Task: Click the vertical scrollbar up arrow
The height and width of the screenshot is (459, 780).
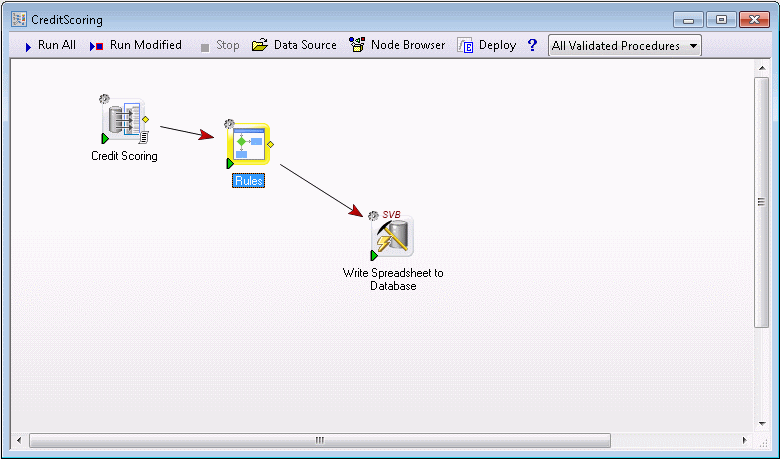Action: point(762,68)
